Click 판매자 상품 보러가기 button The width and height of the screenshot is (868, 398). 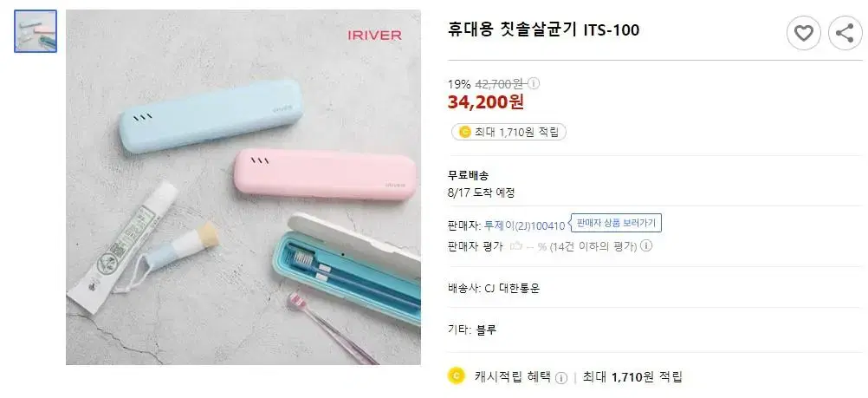[x=616, y=223]
